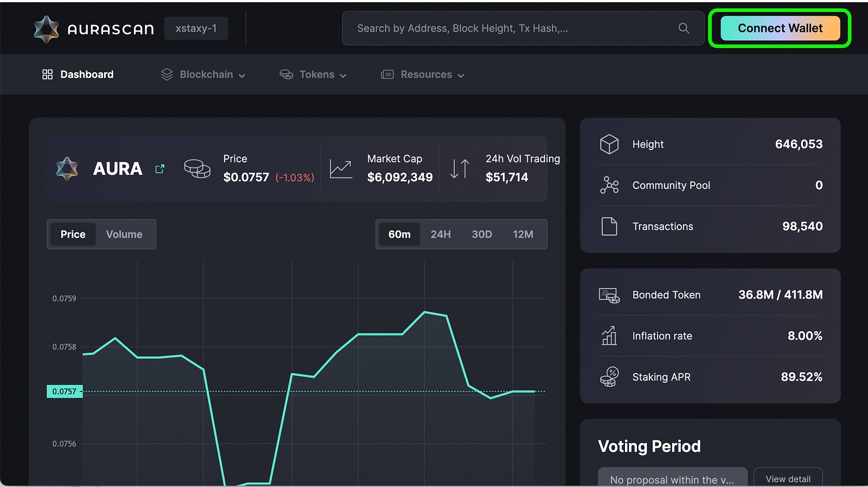The height and width of the screenshot is (487, 868).
Task: Go to the Dashboard tab
Action: [x=78, y=75]
